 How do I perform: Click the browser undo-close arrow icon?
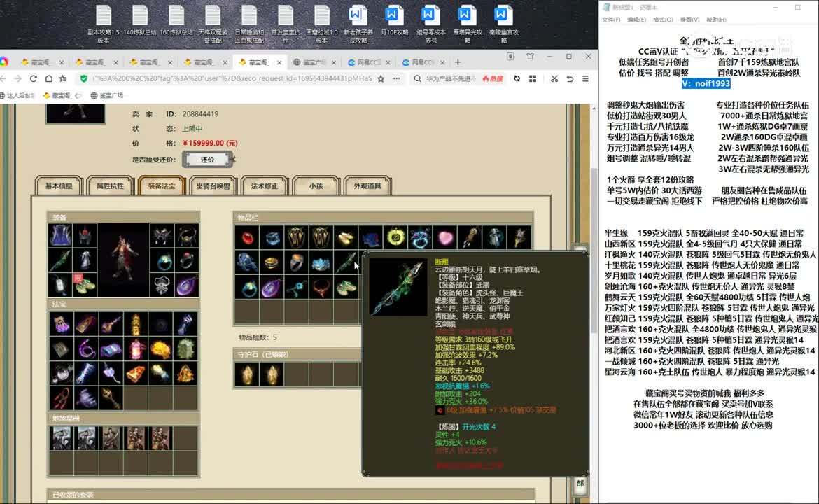coord(570,78)
